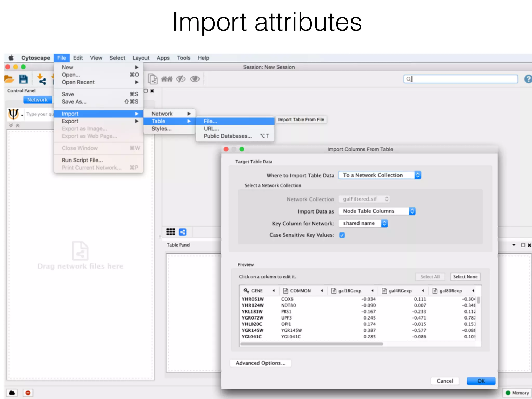The height and width of the screenshot is (399, 532).
Task: Expand all networks double-up arrow icon
Action: tap(18, 125)
